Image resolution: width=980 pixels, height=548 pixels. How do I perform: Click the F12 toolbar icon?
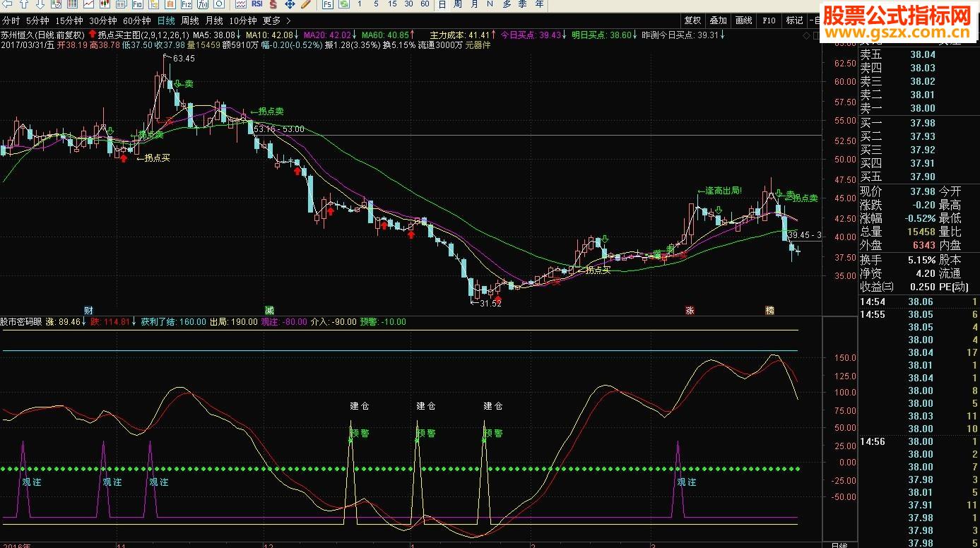(186, 4)
